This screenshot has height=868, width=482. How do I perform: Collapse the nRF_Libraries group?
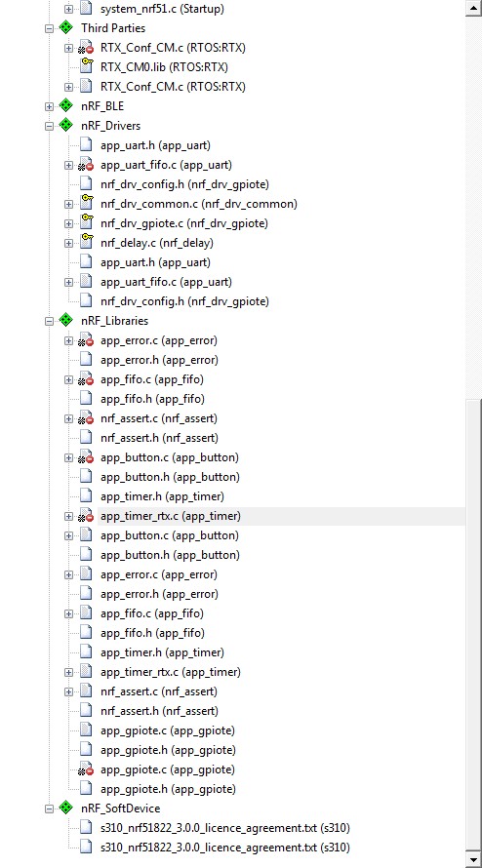(50, 321)
